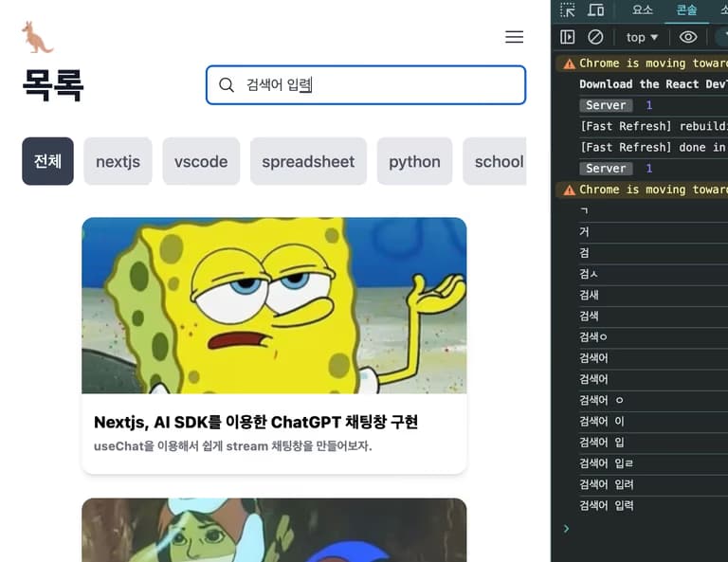728x562 pixels.
Task: Select console log entry '검새'
Action: (x=589, y=295)
